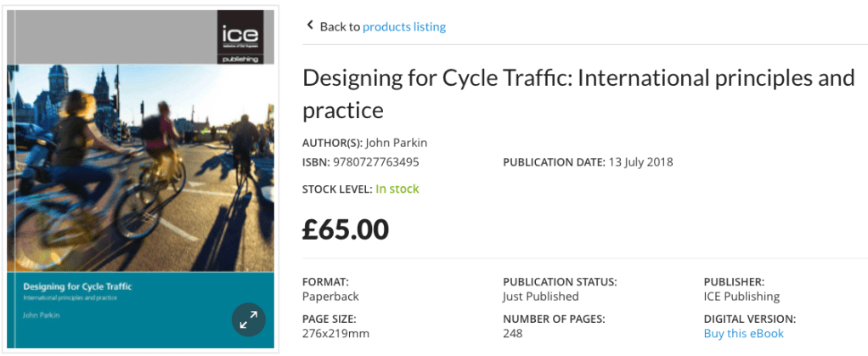
Task: Click the number of pages value 248
Action: point(513,333)
